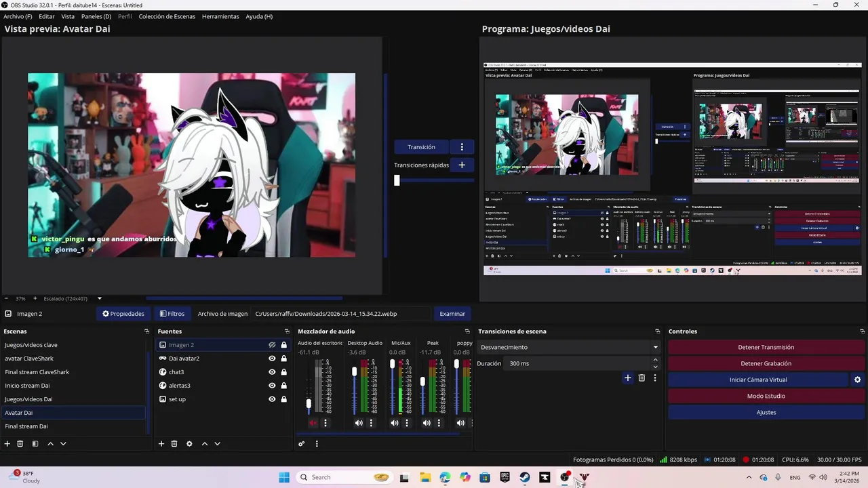Add a new scene with the plus icon
Screen dimensions: 868x488
[x=7, y=444]
